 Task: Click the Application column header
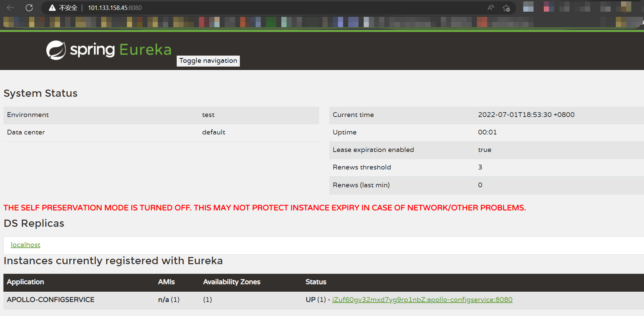25,282
